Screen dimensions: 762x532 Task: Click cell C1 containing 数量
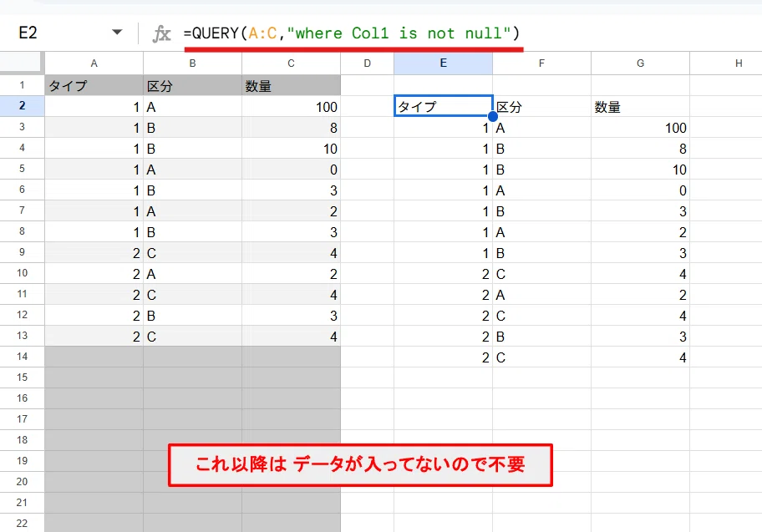(291, 85)
